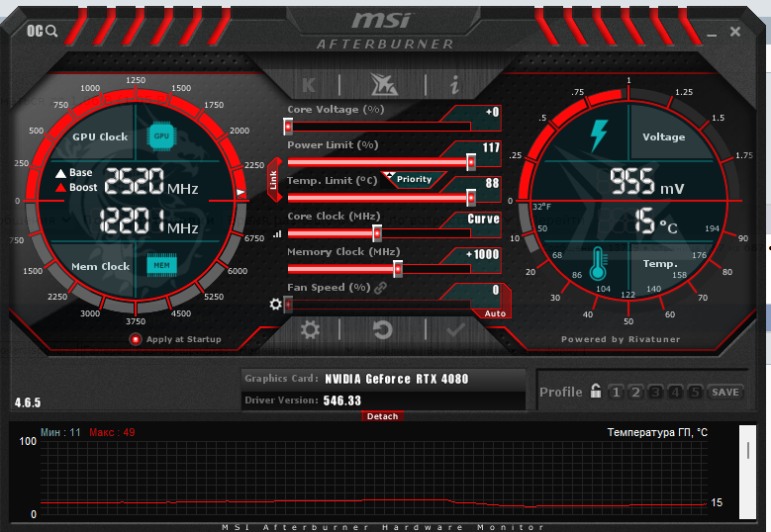Click the lightning bolt voltage icon
This screenshot has height=532, width=771.
pos(599,136)
